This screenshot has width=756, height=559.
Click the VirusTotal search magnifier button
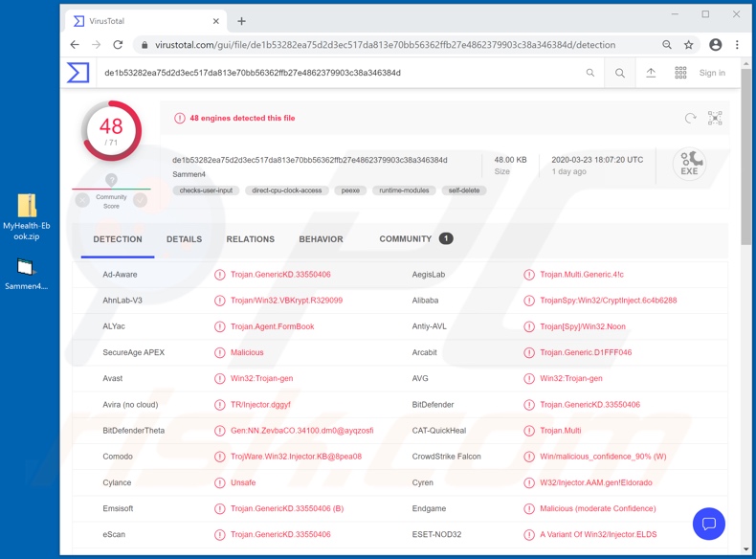coord(620,73)
